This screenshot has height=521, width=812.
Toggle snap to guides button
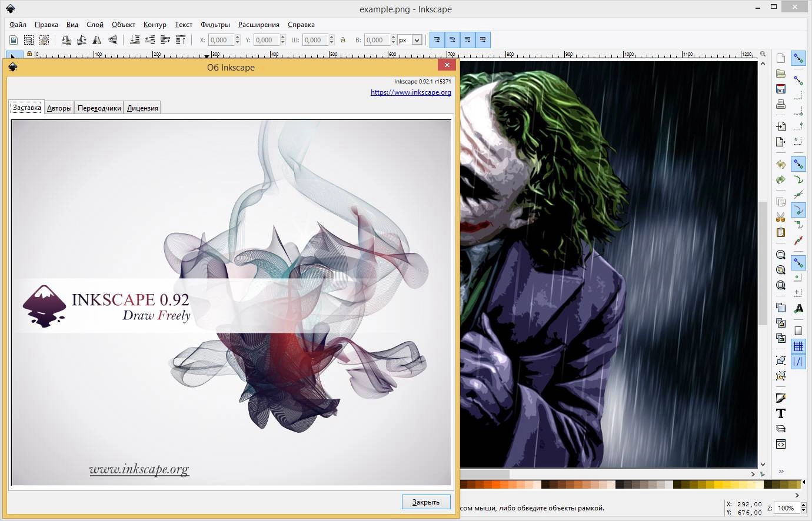[798, 362]
